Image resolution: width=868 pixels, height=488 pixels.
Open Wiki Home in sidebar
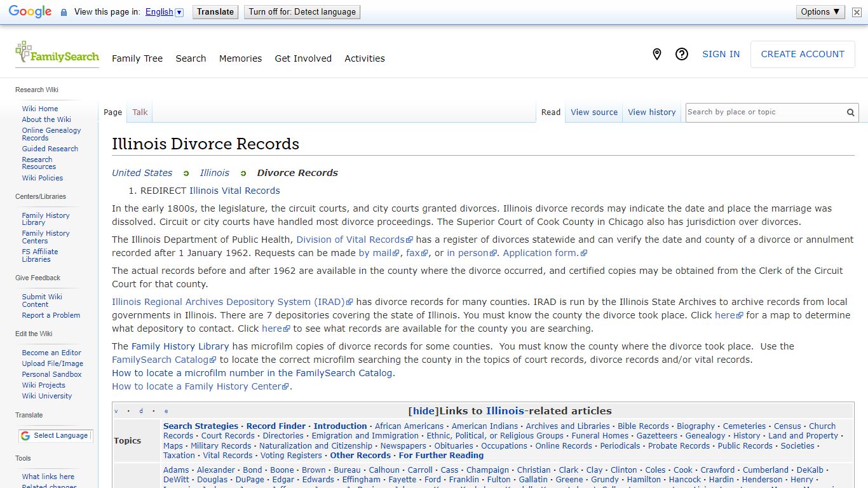(40, 109)
